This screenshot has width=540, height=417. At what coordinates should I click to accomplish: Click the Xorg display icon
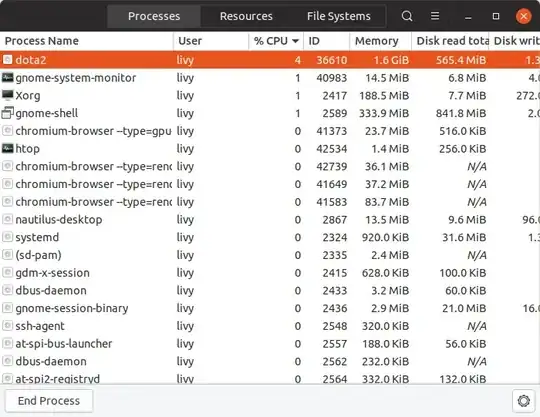click(x=8, y=95)
